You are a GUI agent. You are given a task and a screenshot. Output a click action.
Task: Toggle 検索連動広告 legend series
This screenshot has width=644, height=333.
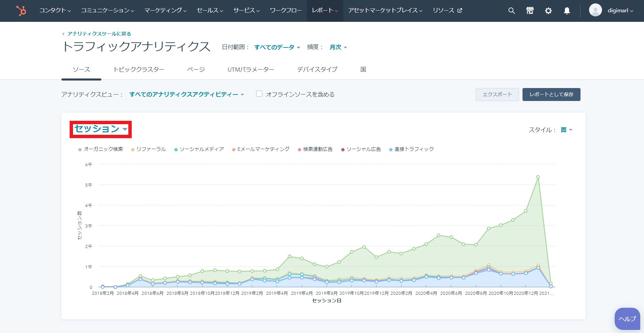315,149
